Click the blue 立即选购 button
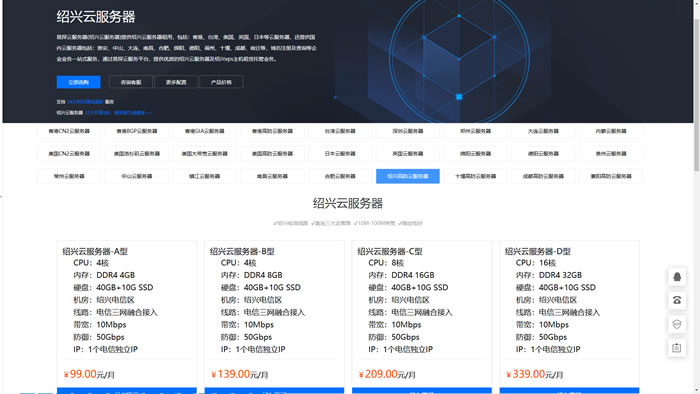Viewport: 700px width, 394px height. click(79, 82)
